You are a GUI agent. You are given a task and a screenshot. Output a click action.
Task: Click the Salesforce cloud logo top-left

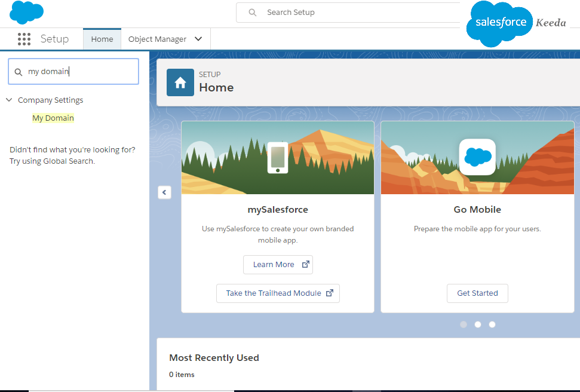click(x=26, y=12)
